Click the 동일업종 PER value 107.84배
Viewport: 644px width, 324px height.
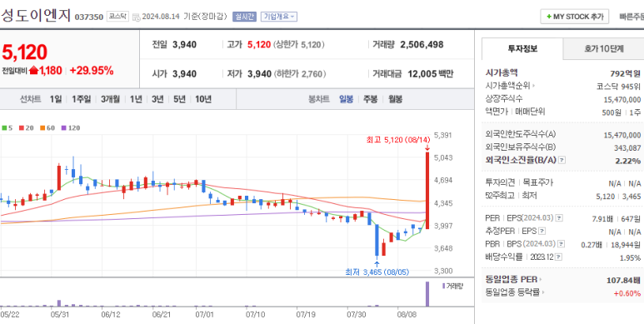[x=623, y=280]
